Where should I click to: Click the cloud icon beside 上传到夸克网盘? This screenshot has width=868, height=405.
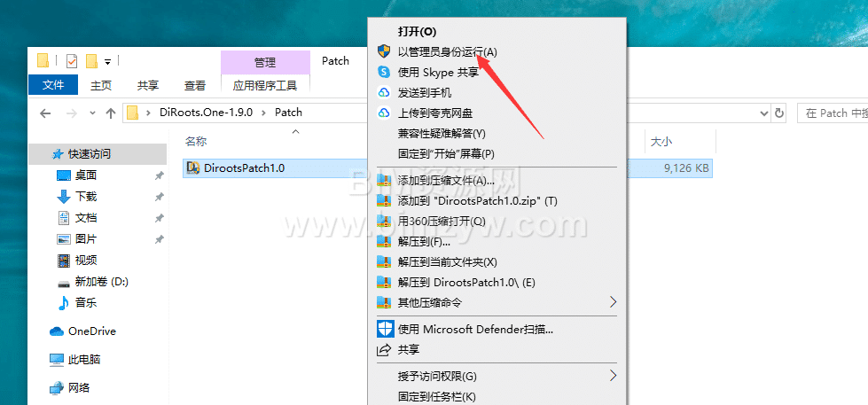point(384,113)
